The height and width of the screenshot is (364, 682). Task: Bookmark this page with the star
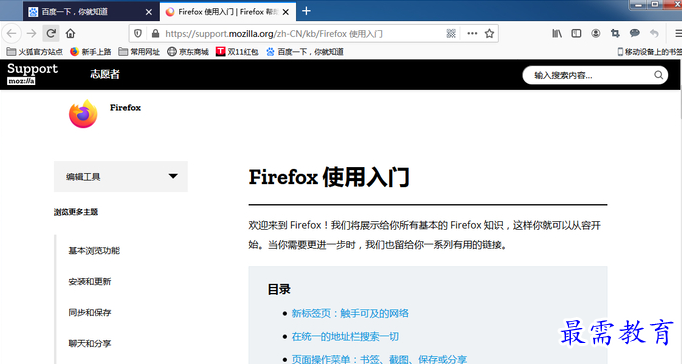point(489,33)
